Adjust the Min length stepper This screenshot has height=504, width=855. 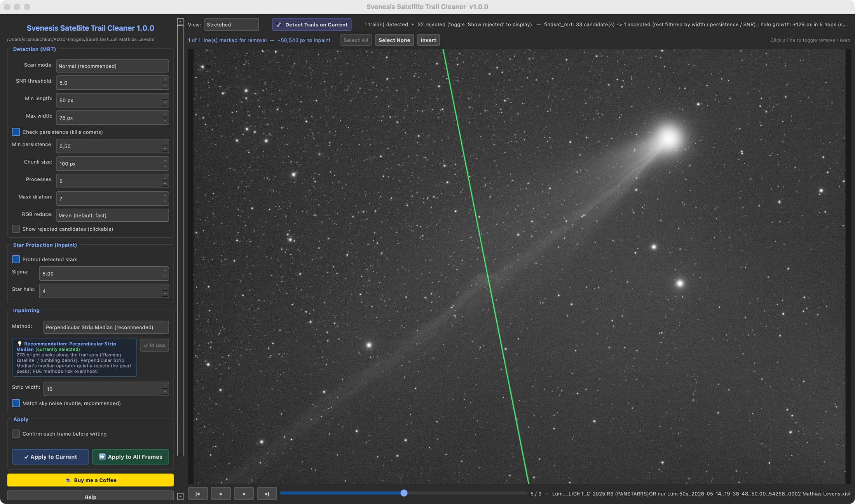pos(165,100)
